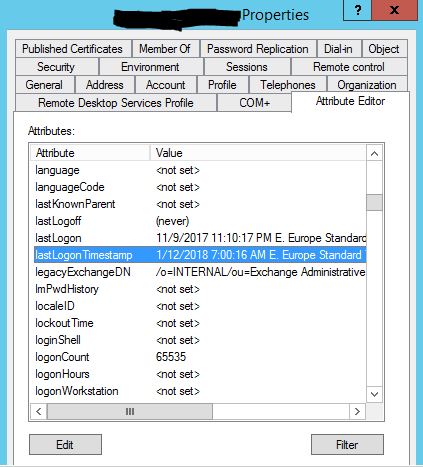Image resolution: width=423 pixels, height=467 pixels.
Task: Click the Edit button
Action: coord(65,444)
